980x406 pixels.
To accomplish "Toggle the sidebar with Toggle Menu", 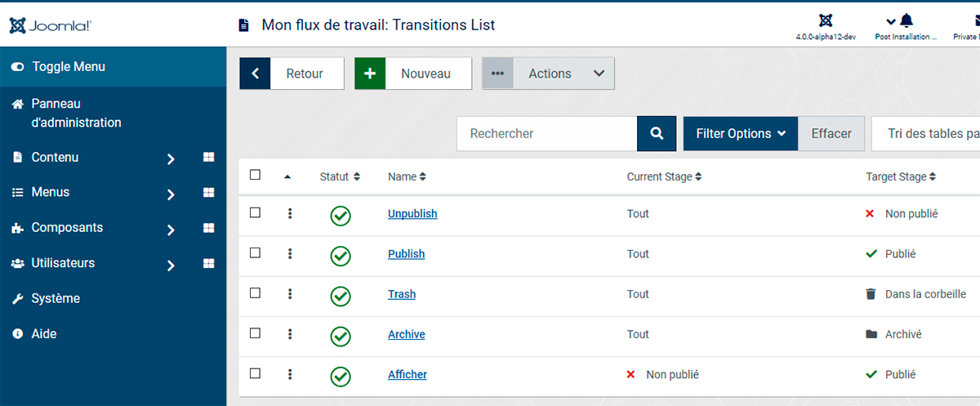I will (113, 66).
